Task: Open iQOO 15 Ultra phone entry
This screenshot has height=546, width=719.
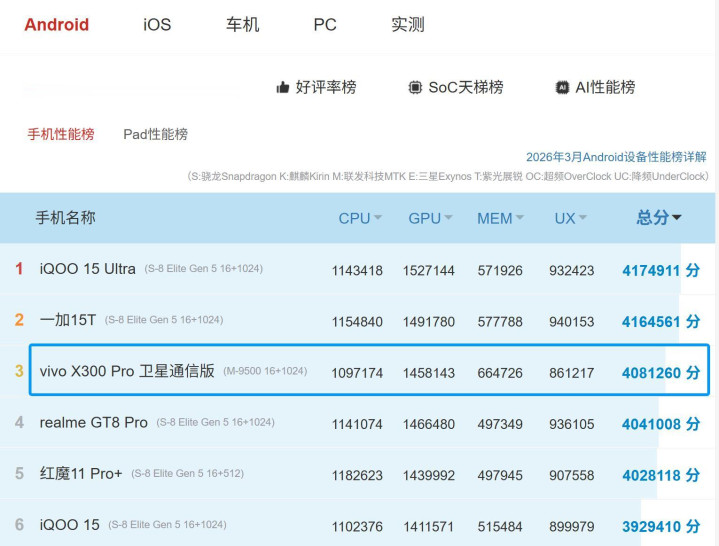Action: 88,269
